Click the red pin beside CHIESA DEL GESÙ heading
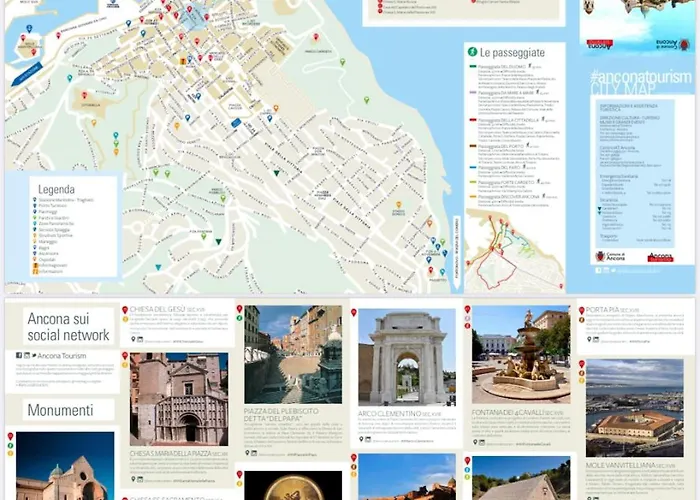The height and width of the screenshot is (500, 700). [125, 309]
